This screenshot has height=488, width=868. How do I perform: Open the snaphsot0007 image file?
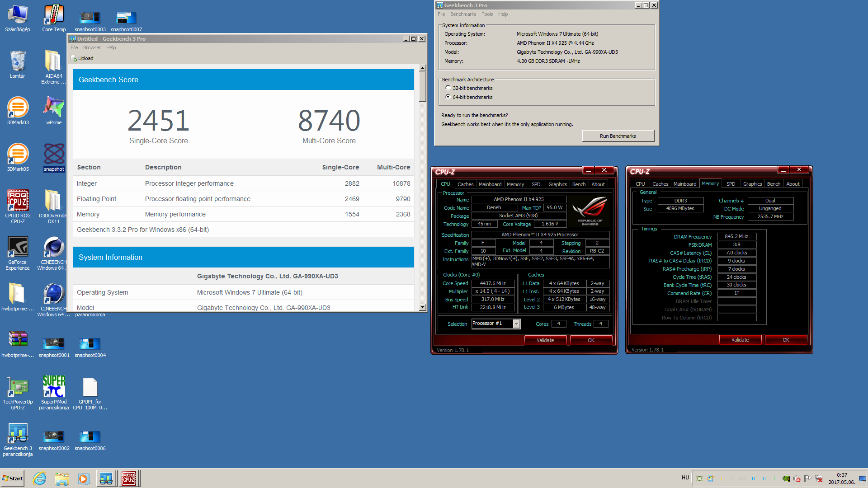coord(126,21)
